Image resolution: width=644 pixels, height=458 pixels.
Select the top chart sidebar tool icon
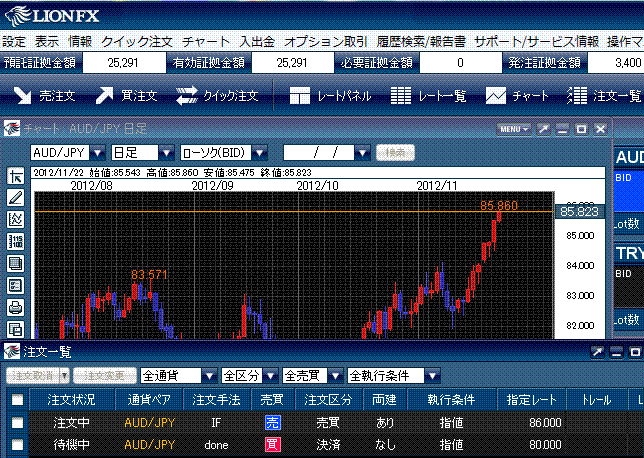tap(16, 177)
